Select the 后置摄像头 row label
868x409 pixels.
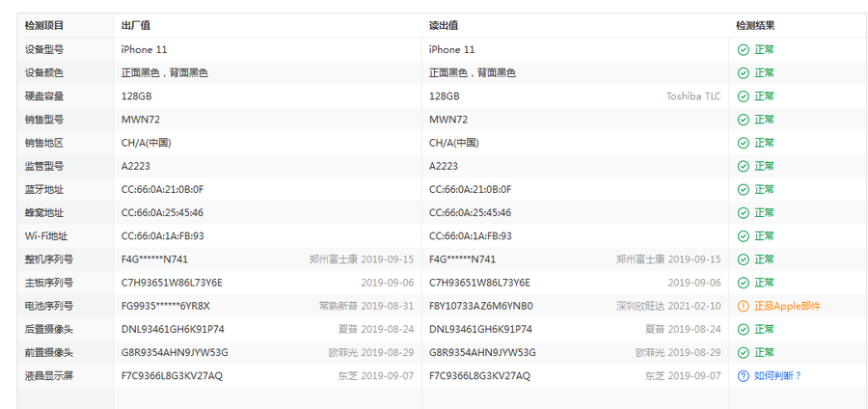[49, 329]
